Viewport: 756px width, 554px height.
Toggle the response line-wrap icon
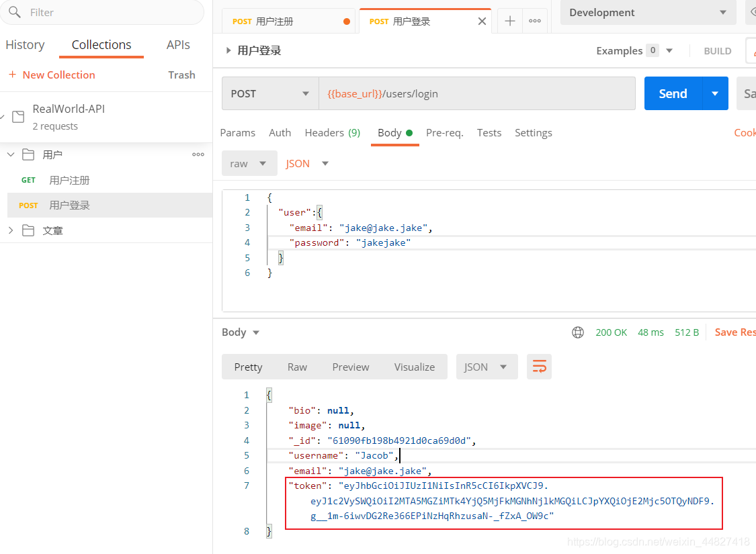click(x=539, y=367)
